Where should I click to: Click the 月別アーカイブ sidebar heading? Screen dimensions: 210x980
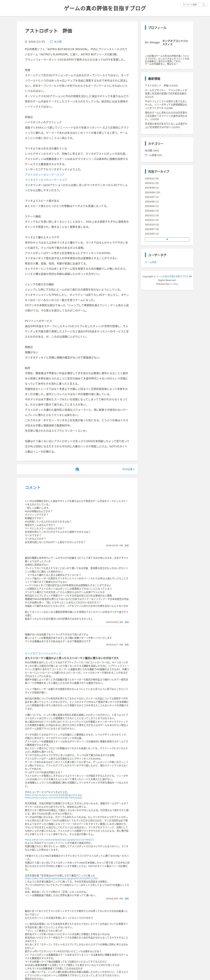point(158,171)
